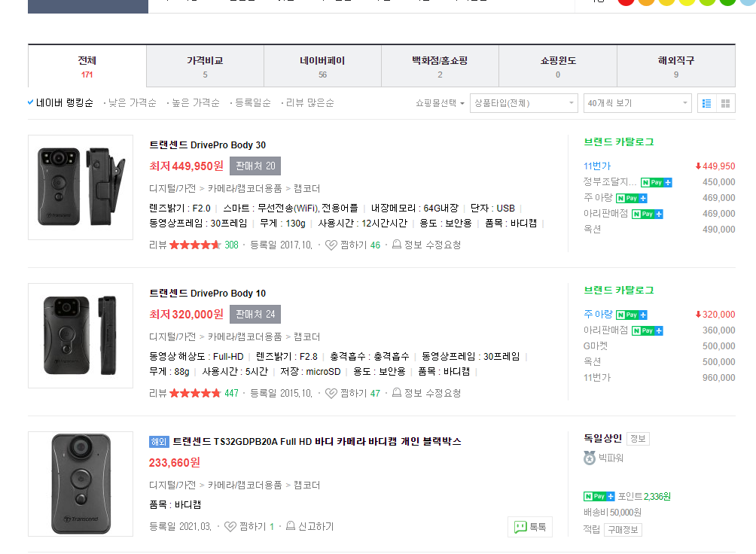Click 디지털/가전 category under Body 10
The height and width of the screenshot is (554, 756).
coord(172,336)
